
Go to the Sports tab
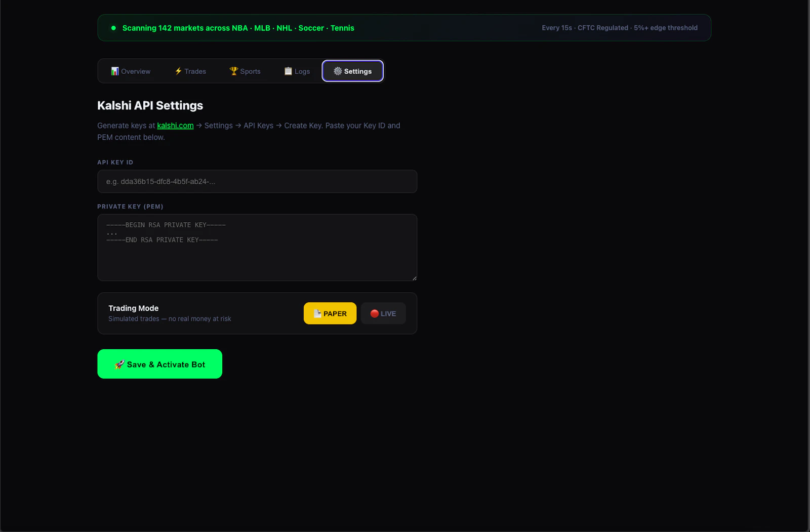245,71
